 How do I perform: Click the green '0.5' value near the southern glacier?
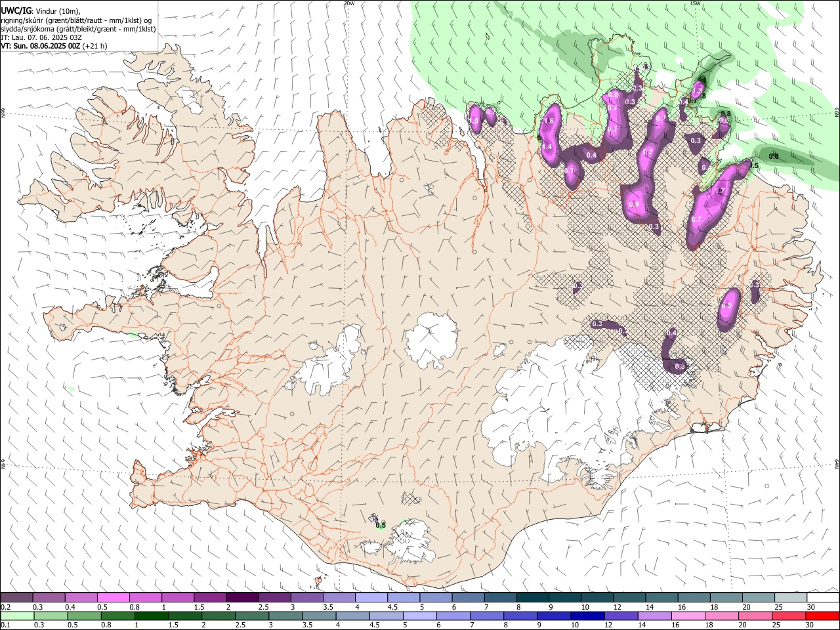[x=381, y=524]
